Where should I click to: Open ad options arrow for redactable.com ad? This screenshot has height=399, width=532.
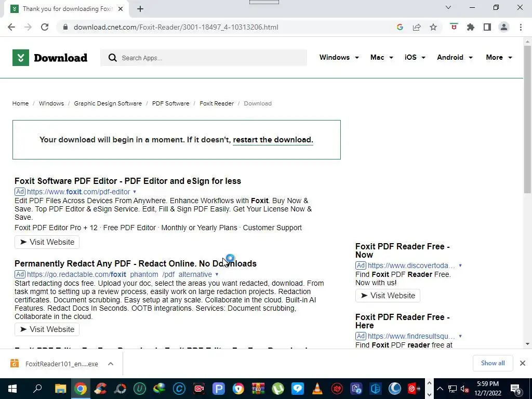click(x=217, y=274)
